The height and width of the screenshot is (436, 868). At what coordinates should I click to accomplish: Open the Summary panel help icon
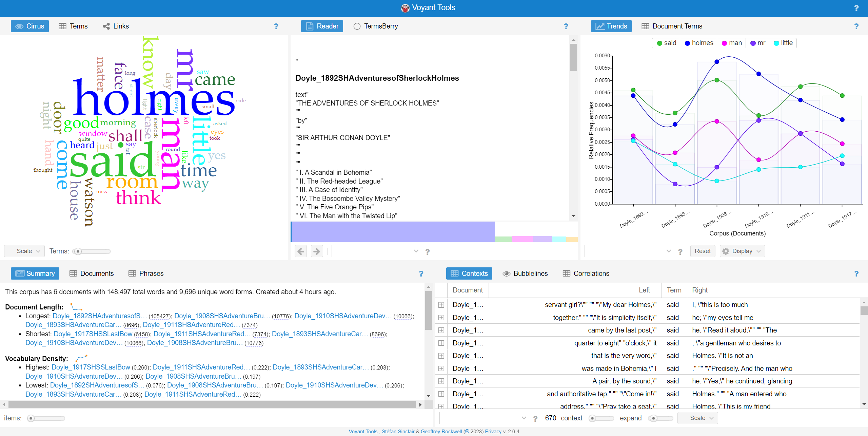(x=421, y=274)
